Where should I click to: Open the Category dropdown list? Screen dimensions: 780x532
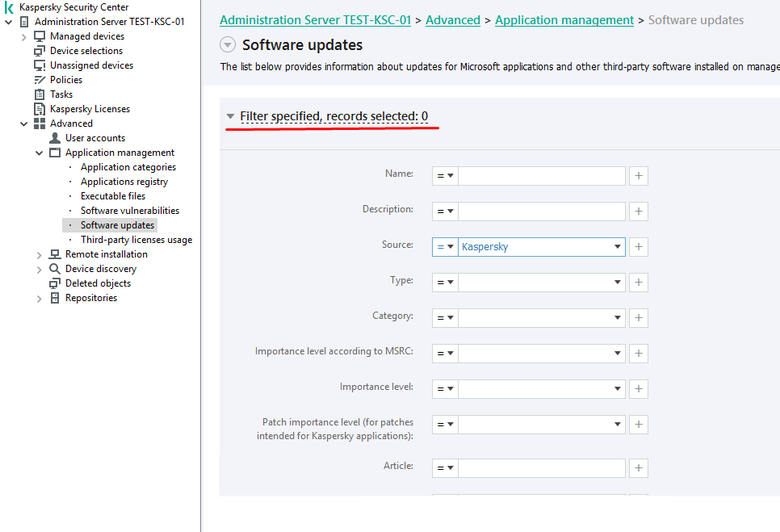[x=618, y=318]
